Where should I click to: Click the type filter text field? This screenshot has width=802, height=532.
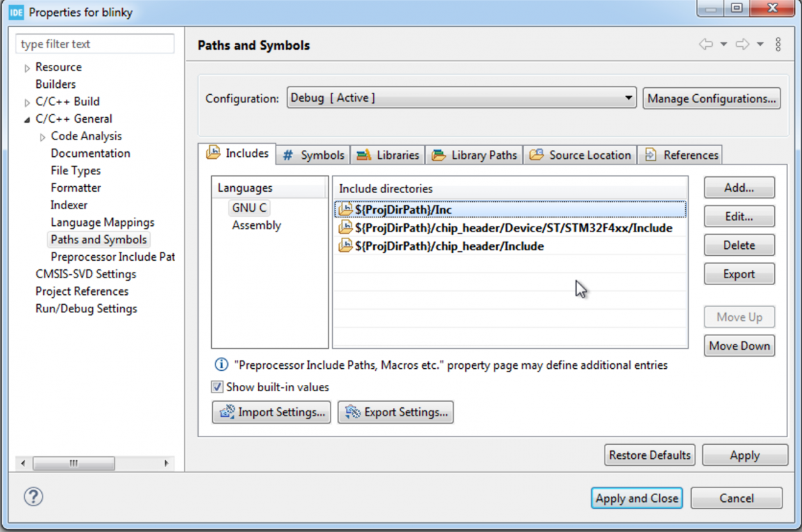pos(95,44)
